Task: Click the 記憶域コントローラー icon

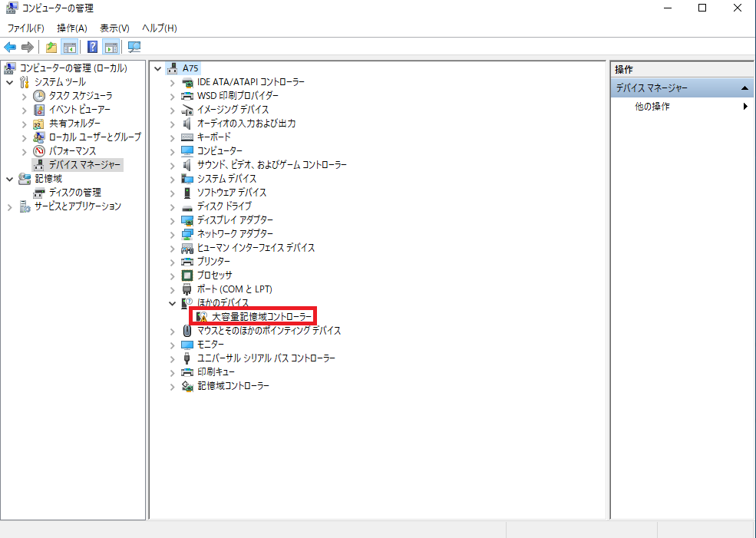Action: tap(187, 386)
